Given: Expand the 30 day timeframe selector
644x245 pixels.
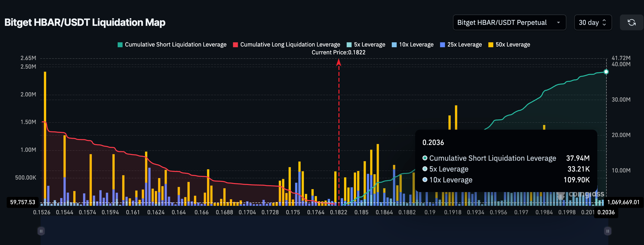Looking at the screenshot, I should pos(592,23).
